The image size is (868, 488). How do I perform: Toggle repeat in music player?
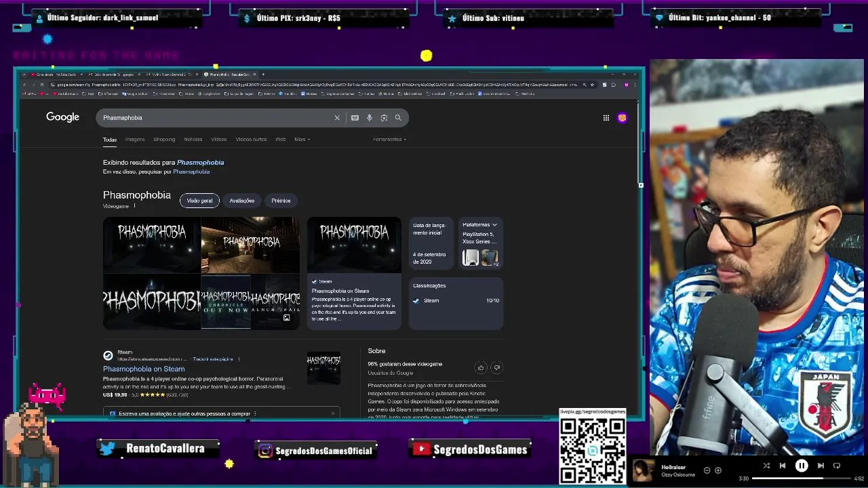click(837, 466)
